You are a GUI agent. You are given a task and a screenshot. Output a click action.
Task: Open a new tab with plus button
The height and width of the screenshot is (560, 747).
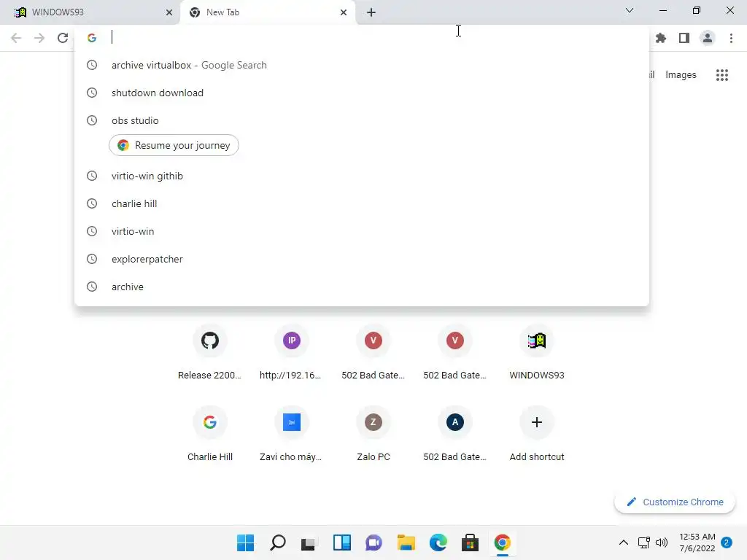[x=371, y=12]
